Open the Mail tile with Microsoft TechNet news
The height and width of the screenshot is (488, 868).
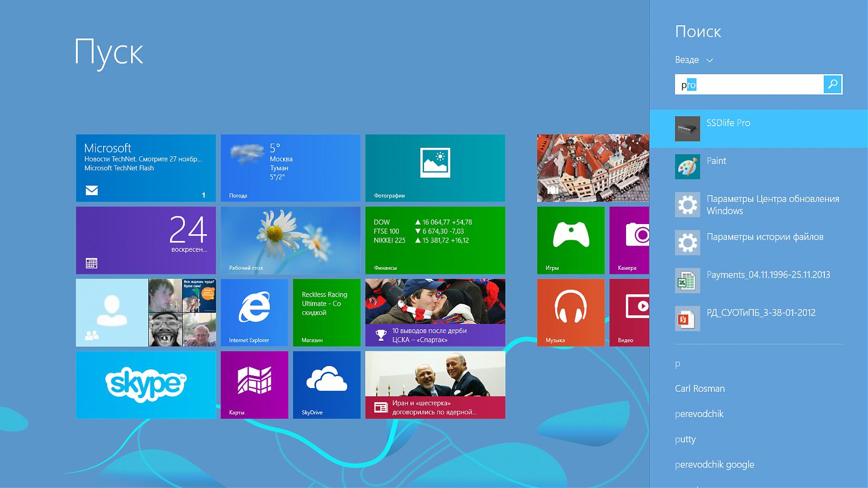click(146, 168)
